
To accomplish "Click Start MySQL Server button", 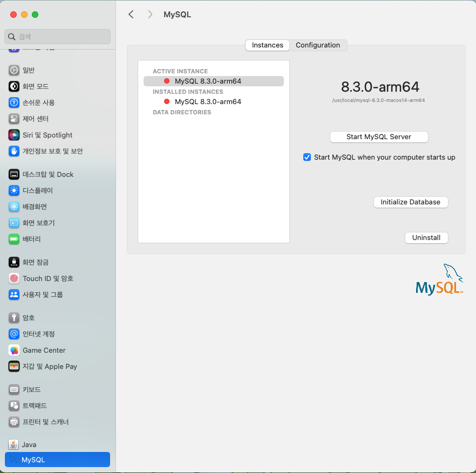I will pos(379,137).
